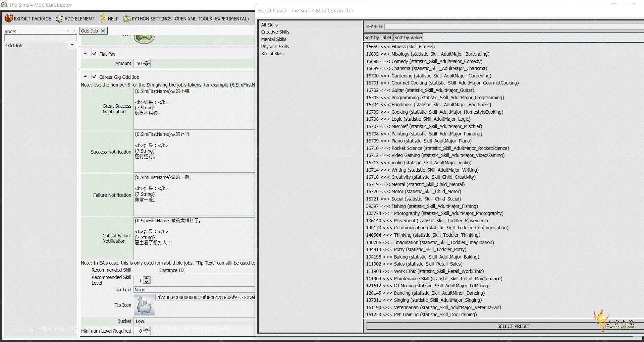Close the Odd Job tab
The height and width of the screenshot is (342, 644).
(x=103, y=31)
